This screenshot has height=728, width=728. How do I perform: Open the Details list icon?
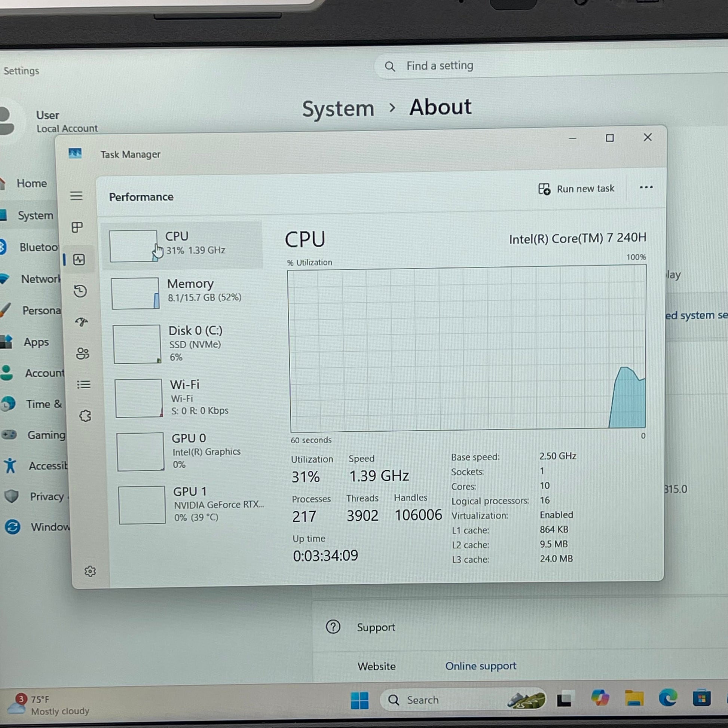(84, 384)
